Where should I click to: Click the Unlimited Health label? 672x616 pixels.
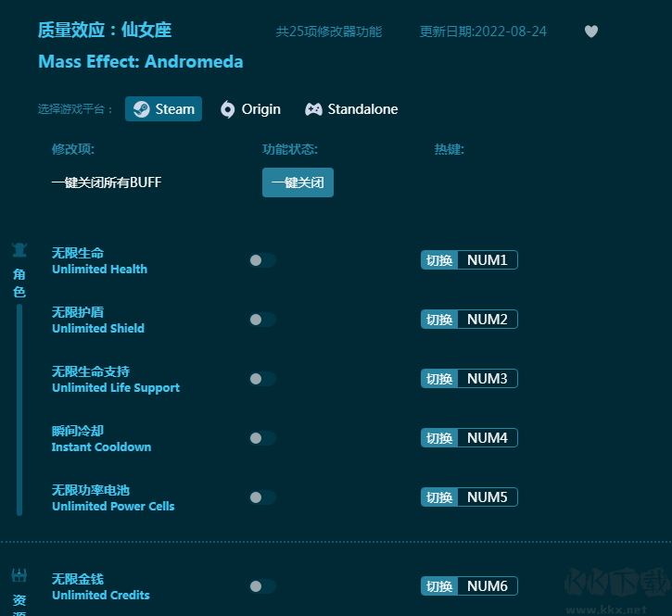pyautogui.click(x=99, y=269)
